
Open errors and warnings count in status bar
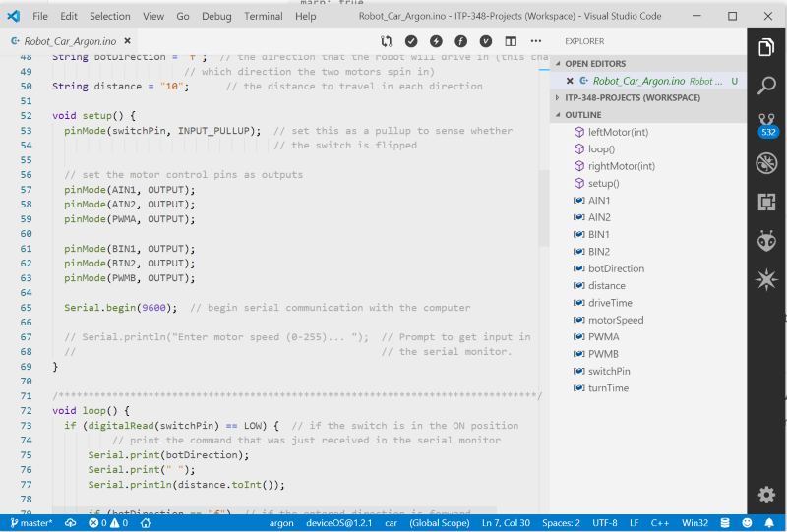108,523
